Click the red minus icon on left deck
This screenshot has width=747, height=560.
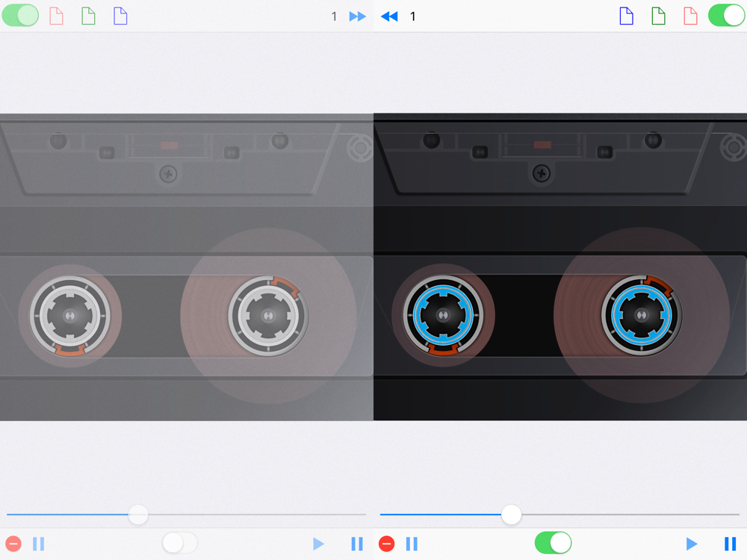13,544
